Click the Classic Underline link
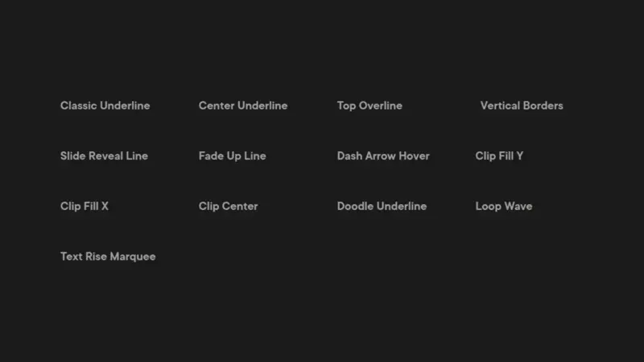 tap(105, 105)
